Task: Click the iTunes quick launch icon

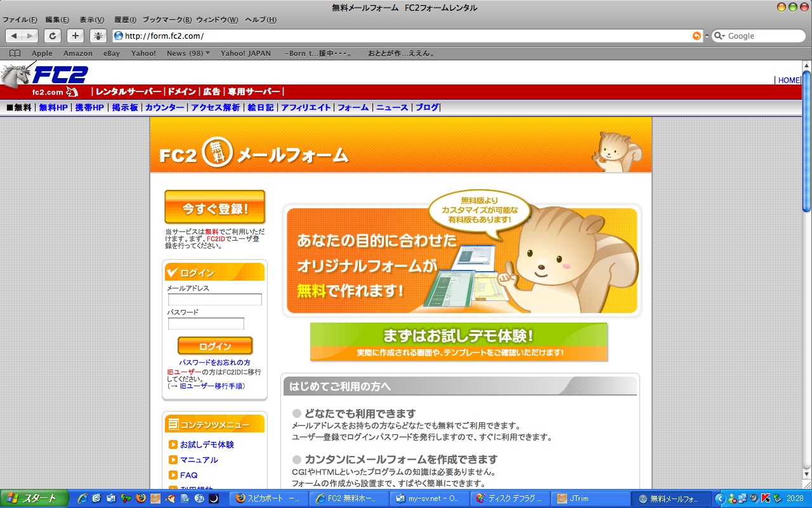Action: [199, 498]
